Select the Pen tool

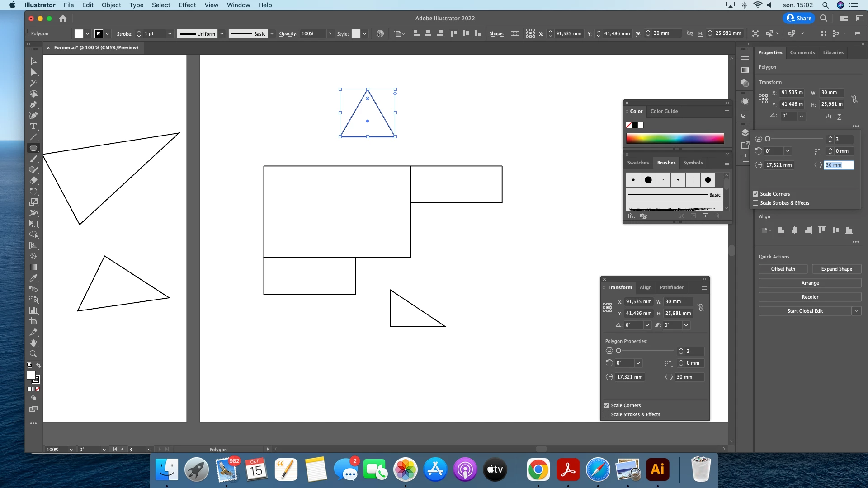pyautogui.click(x=33, y=105)
